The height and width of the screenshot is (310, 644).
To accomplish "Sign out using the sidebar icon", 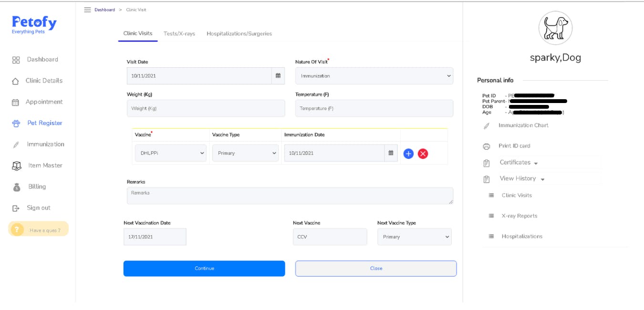I will click(x=16, y=207).
